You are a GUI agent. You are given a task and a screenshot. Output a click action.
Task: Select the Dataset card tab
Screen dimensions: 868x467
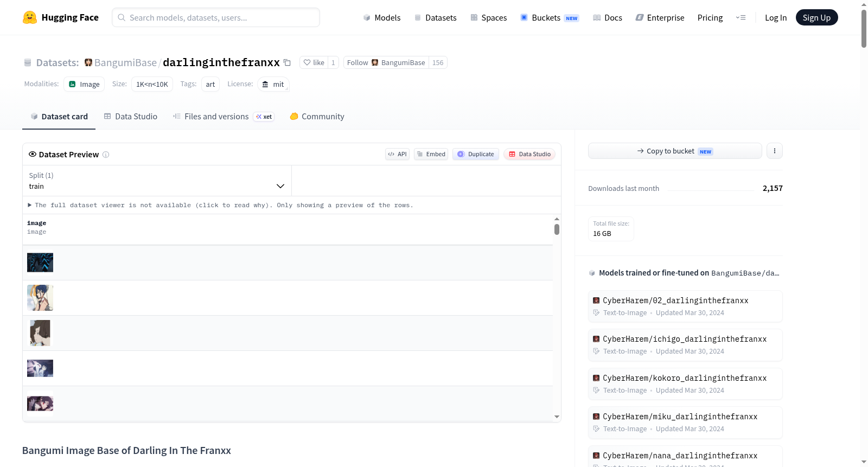click(x=59, y=117)
